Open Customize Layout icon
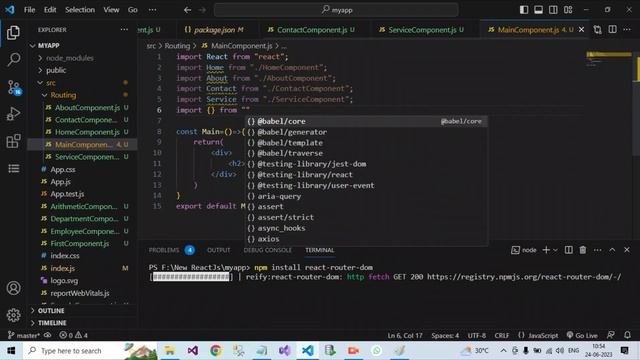640x360 pixels. point(568,10)
